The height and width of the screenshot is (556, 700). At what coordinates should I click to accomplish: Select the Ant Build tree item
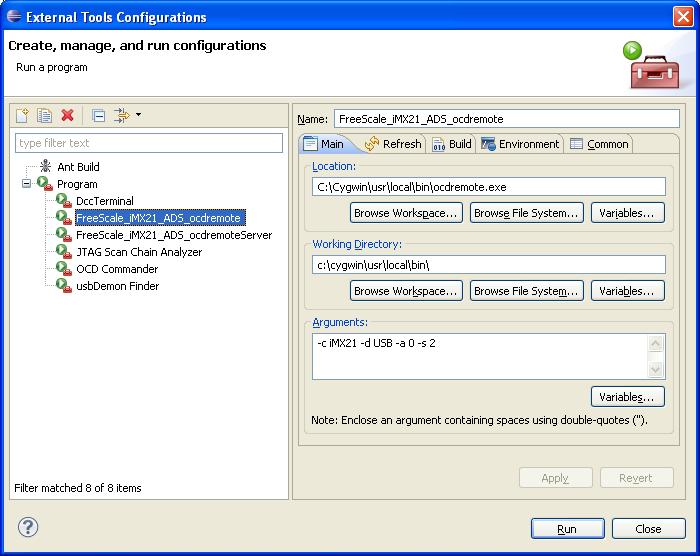77,167
